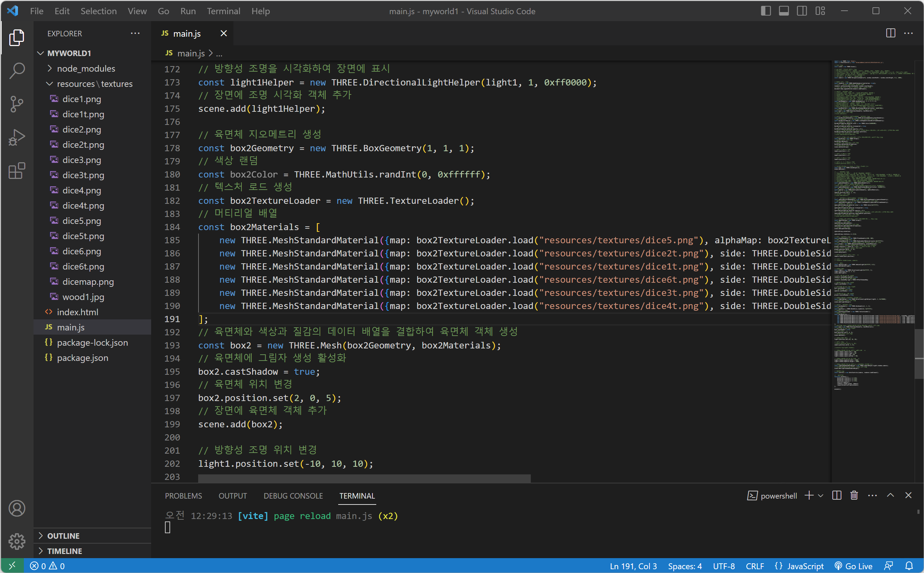Expand the node_modules folder
This screenshot has width=924, height=573.
point(85,69)
